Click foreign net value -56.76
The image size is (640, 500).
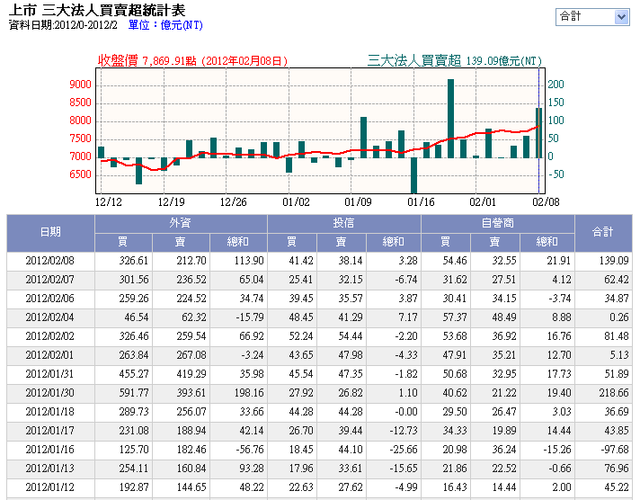click(250, 450)
